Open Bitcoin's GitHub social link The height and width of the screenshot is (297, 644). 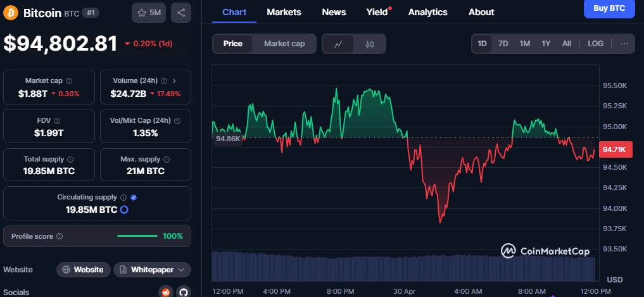click(184, 292)
